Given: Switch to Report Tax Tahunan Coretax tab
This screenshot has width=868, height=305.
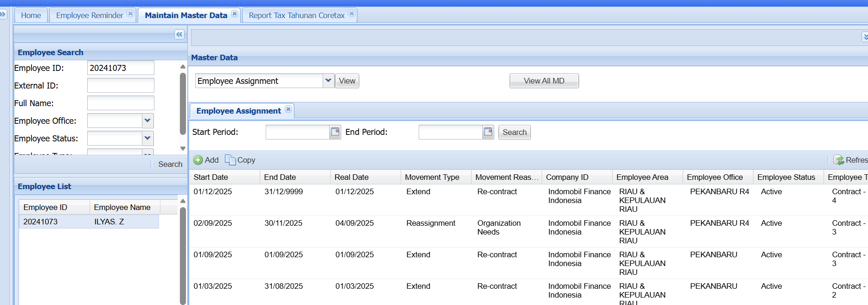Looking at the screenshot, I should 296,15.
